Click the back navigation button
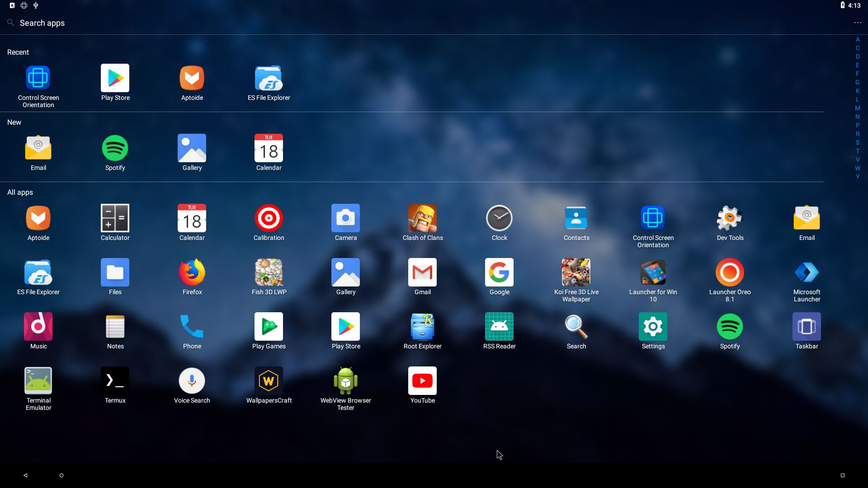The height and width of the screenshot is (488, 868). point(24,475)
